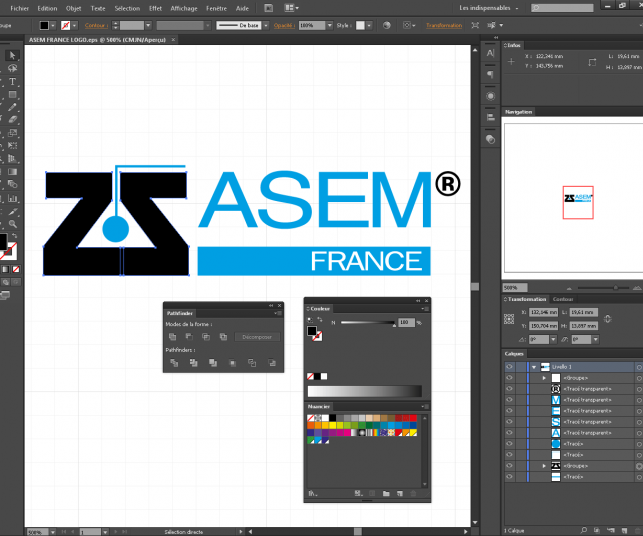This screenshot has height=536, width=643.
Task: Click the Crop pathfinder icon
Action: pos(233,363)
